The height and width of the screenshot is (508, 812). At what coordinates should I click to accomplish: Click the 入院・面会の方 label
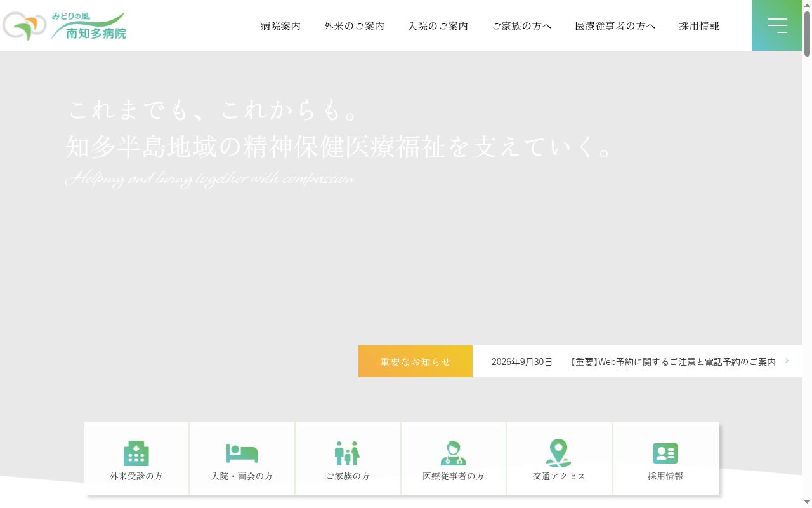[x=242, y=476]
